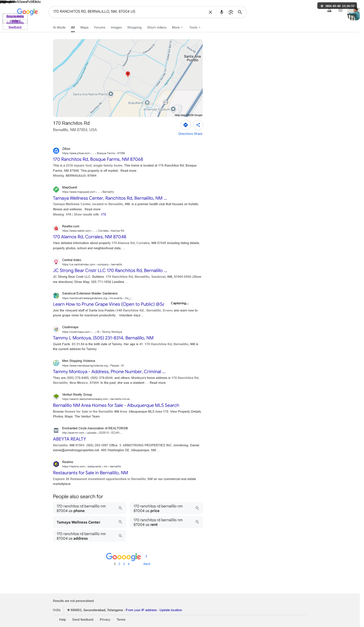Open the Google logo homepage link

27,12
